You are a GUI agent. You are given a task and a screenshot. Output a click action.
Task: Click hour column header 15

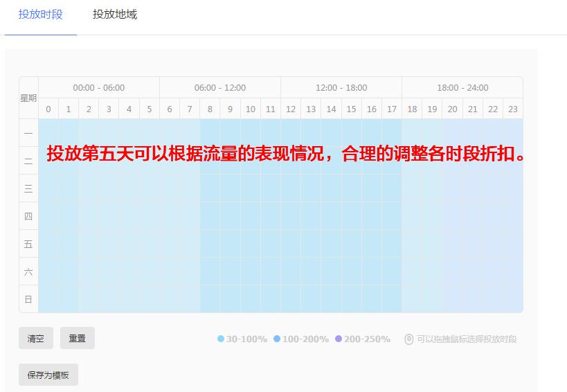(352, 109)
